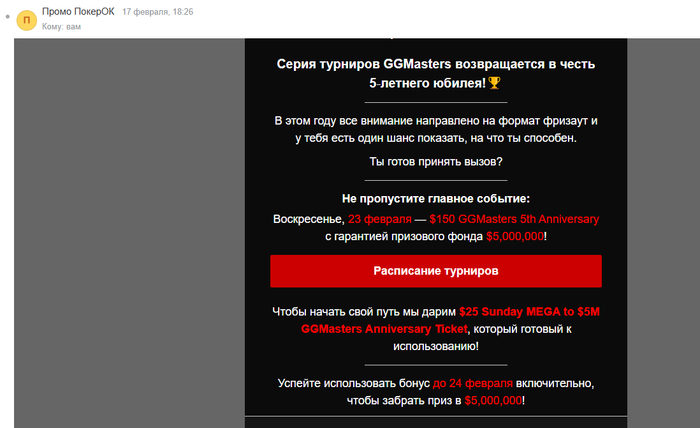Click the line Ты готов принять вызов?
This screenshot has height=428, width=700.
(436, 162)
